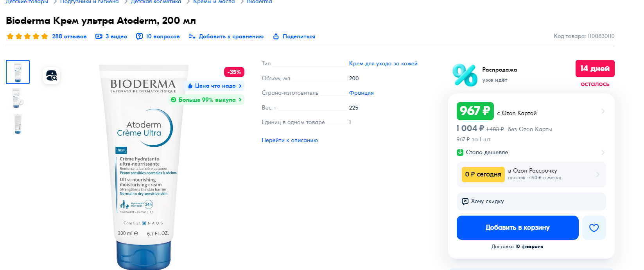
Task: Open the Стало дешевле row
Action: pos(531,152)
